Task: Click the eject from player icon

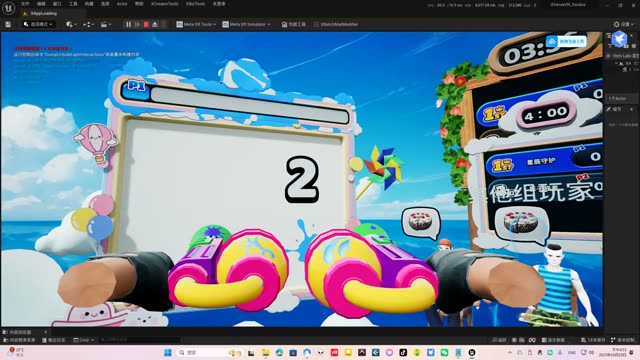Action: (x=155, y=24)
